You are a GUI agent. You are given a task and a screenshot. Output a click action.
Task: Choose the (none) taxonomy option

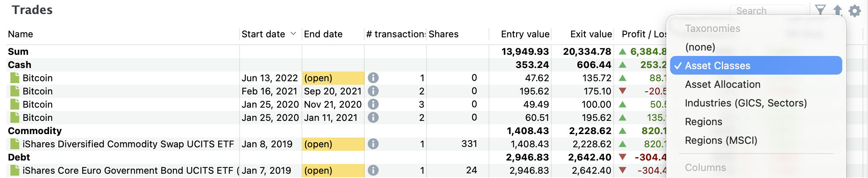click(x=700, y=47)
